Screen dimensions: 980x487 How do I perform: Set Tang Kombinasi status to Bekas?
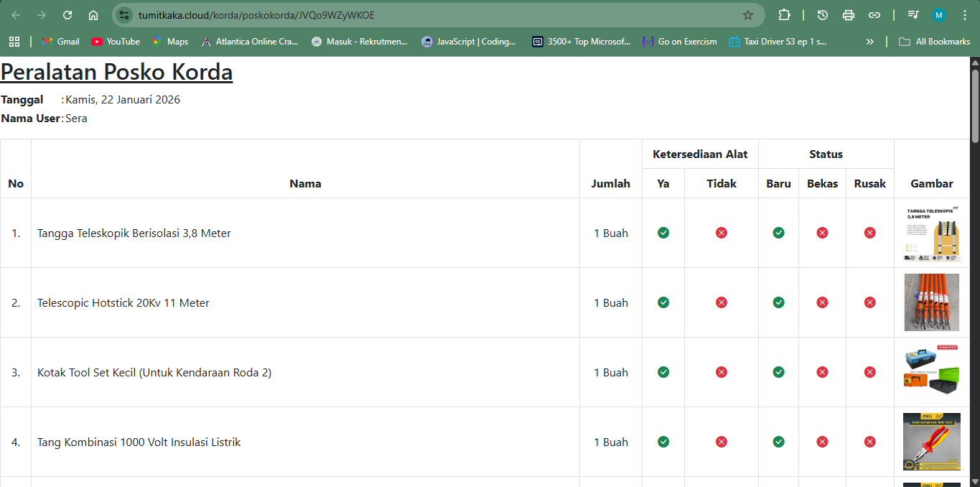(822, 442)
